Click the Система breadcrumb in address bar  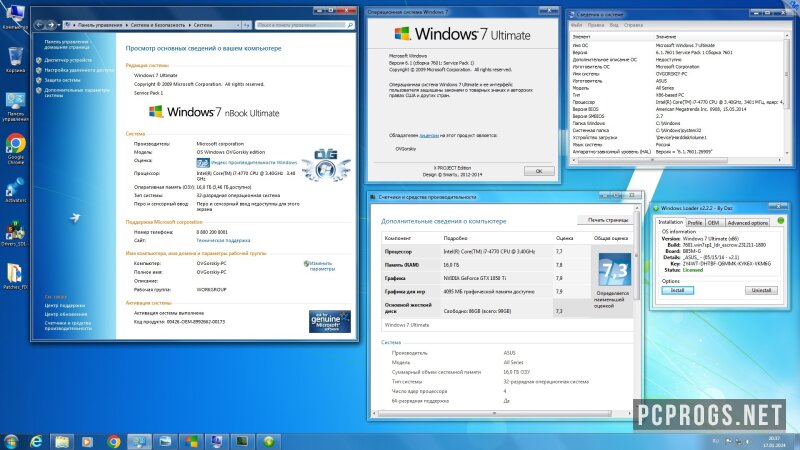point(203,25)
